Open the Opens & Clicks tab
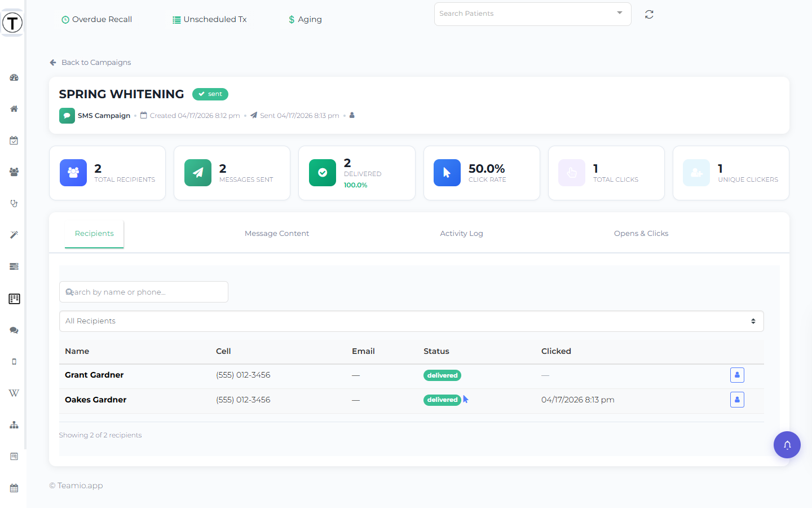The height and width of the screenshot is (508, 812). click(641, 234)
